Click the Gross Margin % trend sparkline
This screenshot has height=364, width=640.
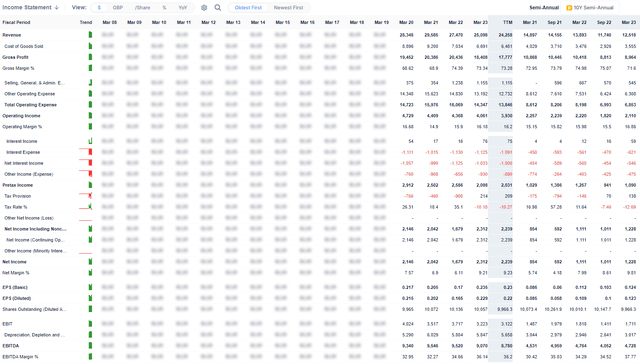(90, 68)
